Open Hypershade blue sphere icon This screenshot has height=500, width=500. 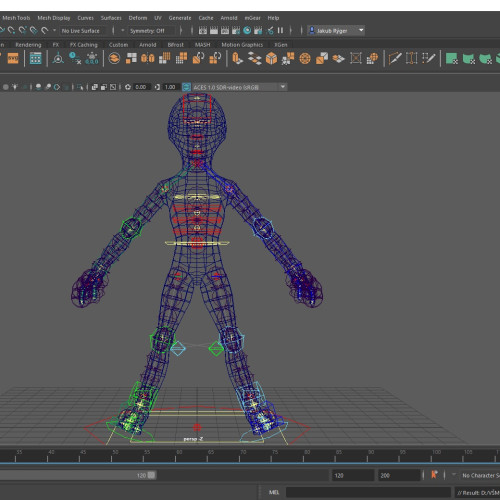tap(247, 31)
